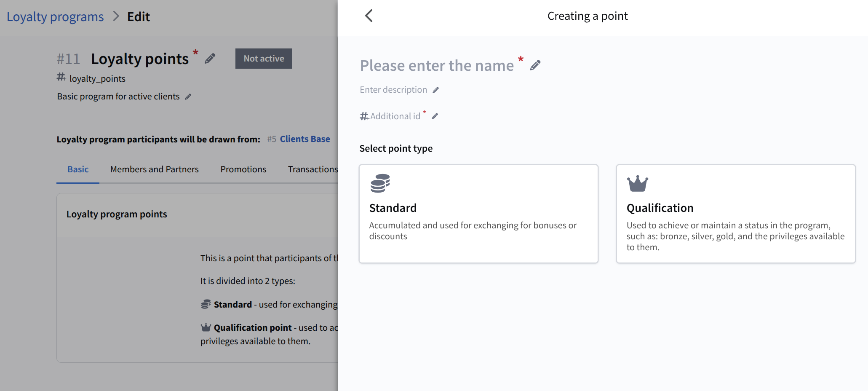The width and height of the screenshot is (868, 391).
Task: Click the crown icon in Qualification card
Action: (637, 184)
